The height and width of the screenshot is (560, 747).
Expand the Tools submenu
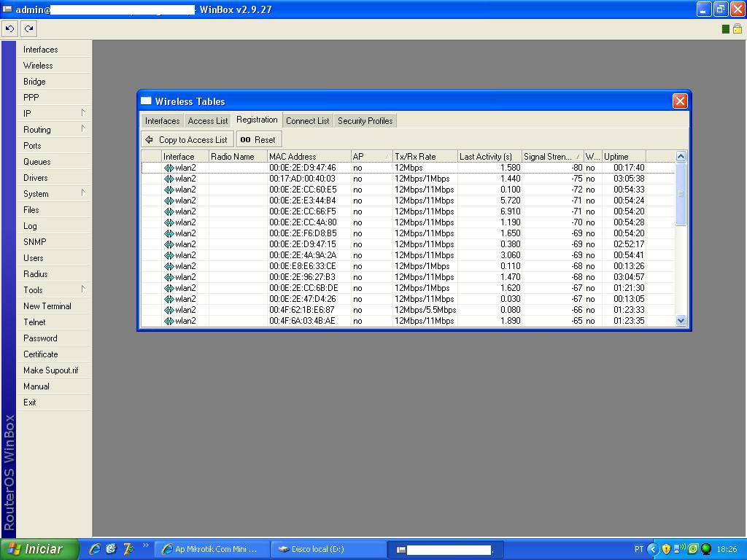click(83, 289)
